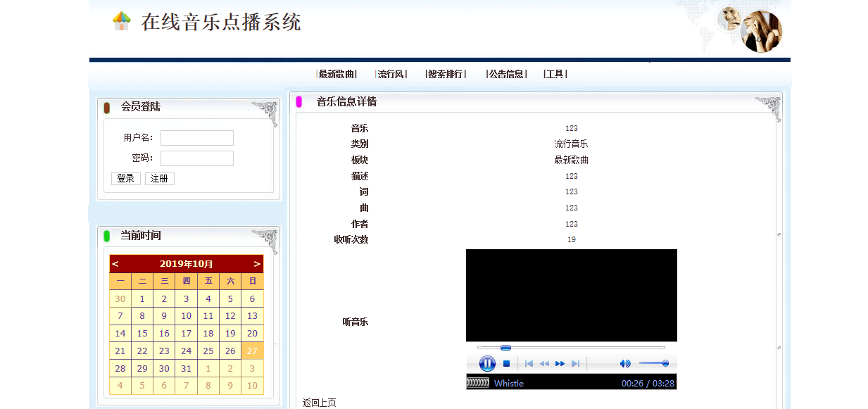Viewport: 868px width, 409px height.
Task: Go to next month in calendar
Action: [257, 264]
